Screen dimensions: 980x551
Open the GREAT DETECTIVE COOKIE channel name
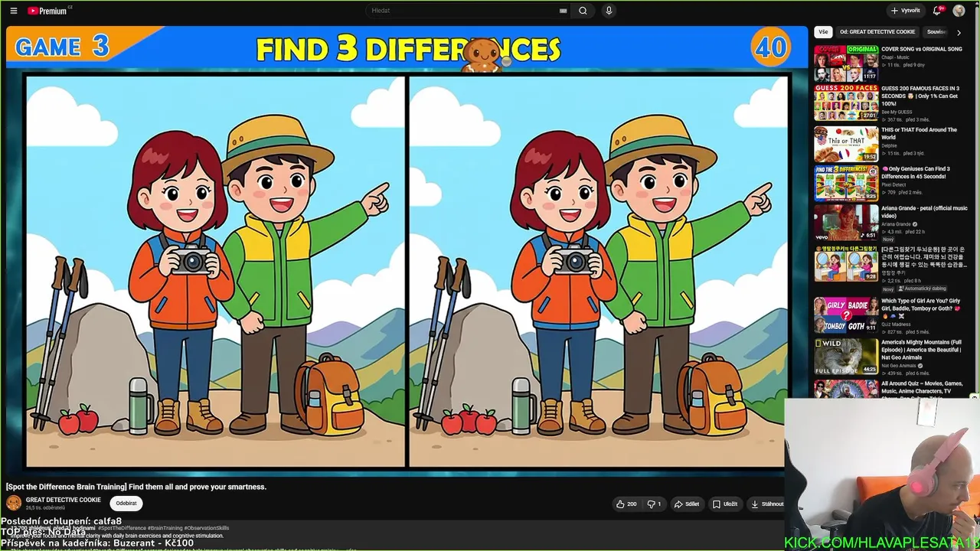(x=64, y=500)
